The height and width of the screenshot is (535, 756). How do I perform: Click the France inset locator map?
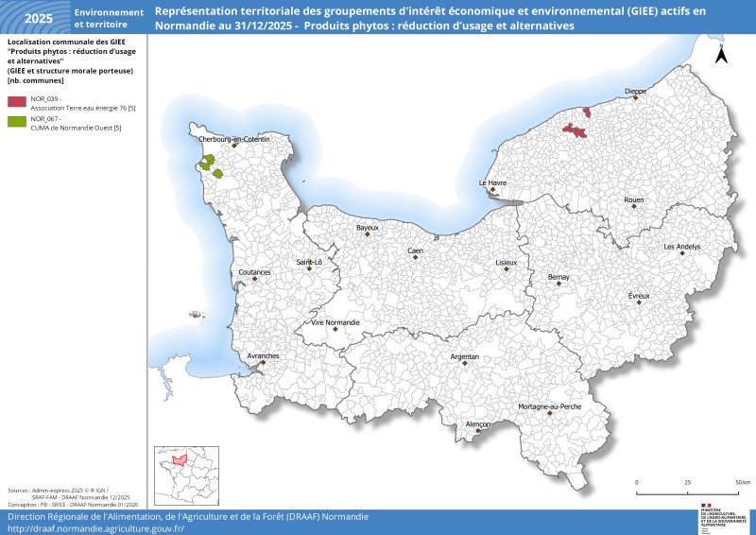tap(186, 475)
